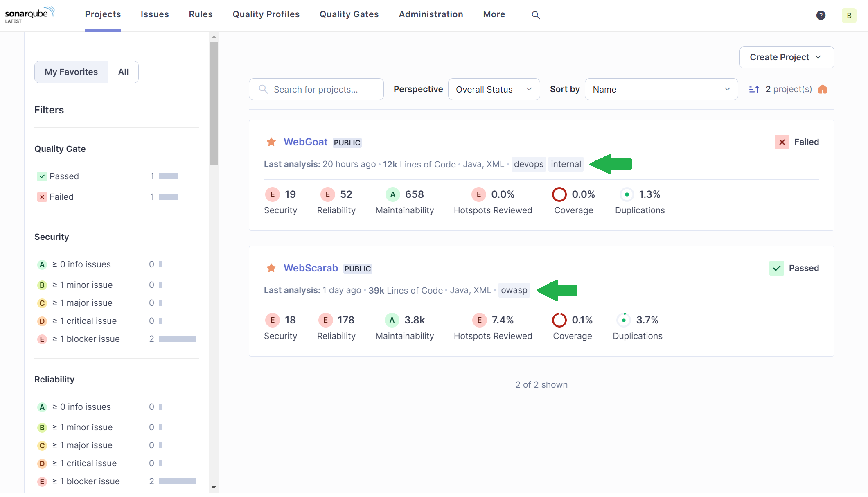Go to the Projects tab
This screenshot has width=868, height=497.
pyautogui.click(x=103, y=14)
